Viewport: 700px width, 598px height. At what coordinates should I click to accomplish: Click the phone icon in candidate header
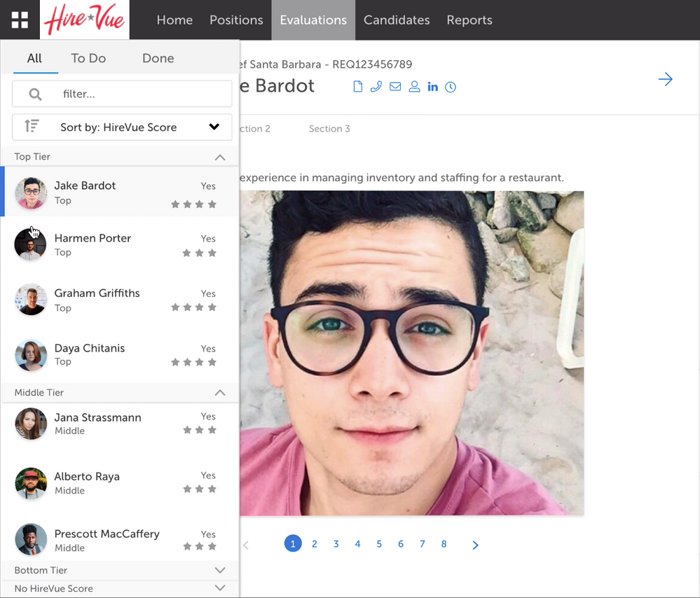[x=376, y=87]
